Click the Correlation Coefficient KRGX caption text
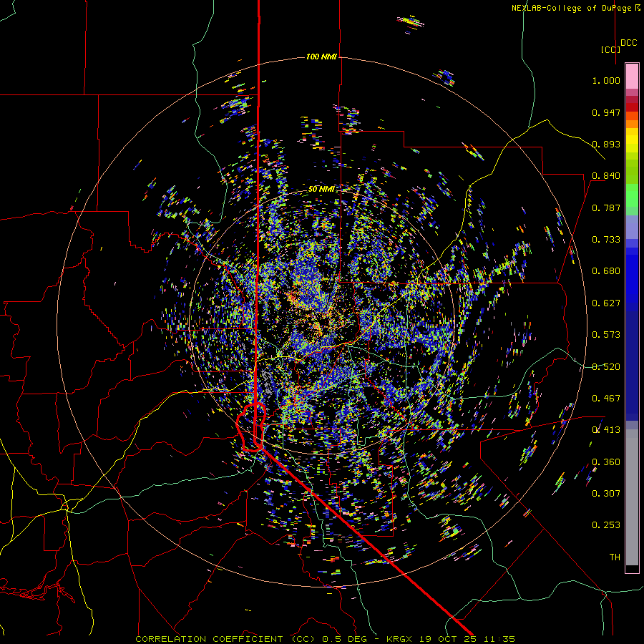 pyautogui.click(x=325, y=639)
